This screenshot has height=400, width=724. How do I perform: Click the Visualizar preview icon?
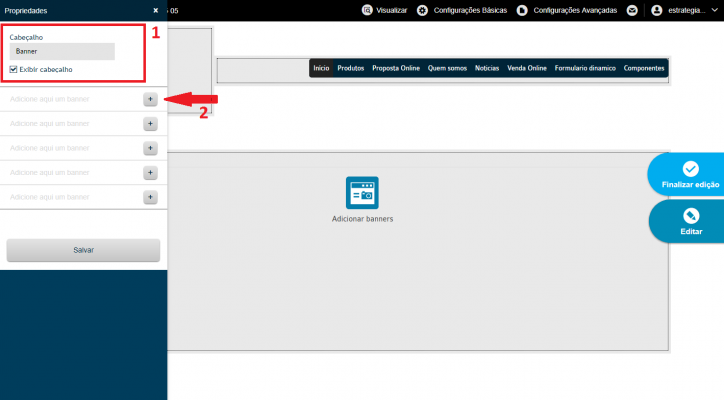click(367, 10)
